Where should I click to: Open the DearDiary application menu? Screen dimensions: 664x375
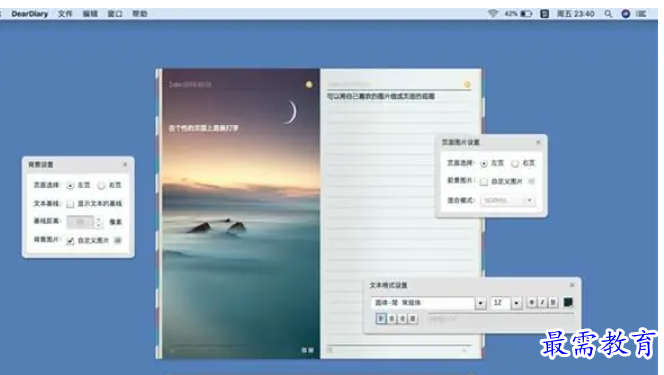[30, 14]
